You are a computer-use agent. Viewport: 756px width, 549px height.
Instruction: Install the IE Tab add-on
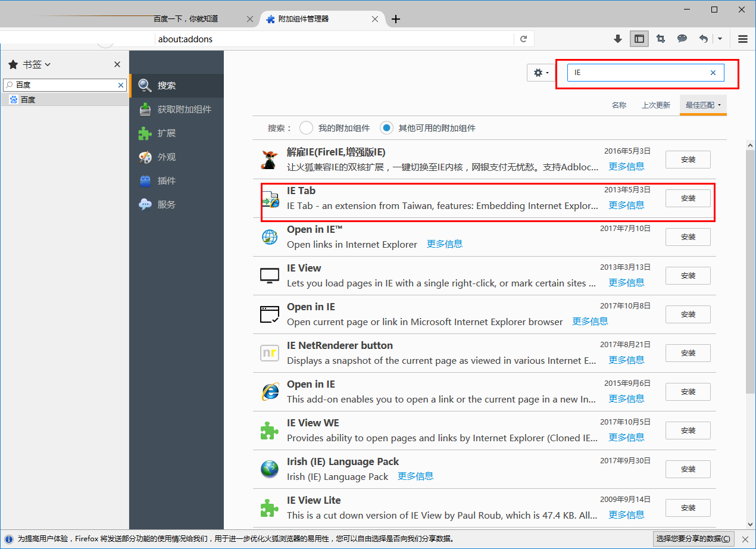pos(688,198)
